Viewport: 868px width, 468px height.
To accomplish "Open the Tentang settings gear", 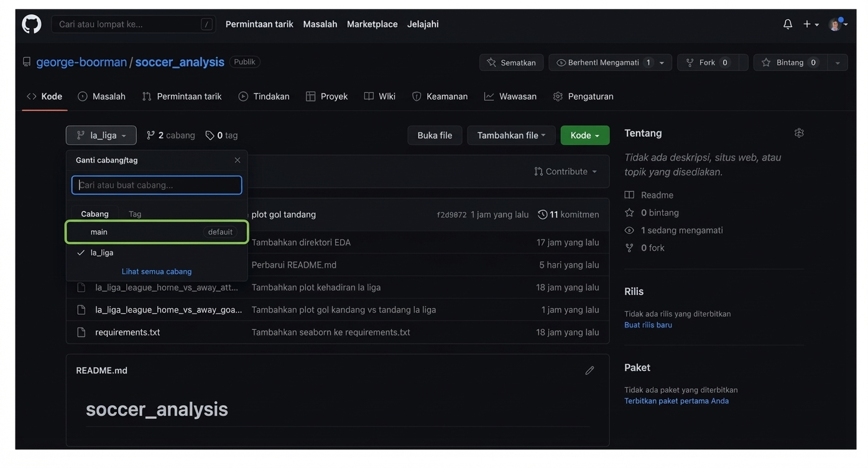I will point(799,133).
